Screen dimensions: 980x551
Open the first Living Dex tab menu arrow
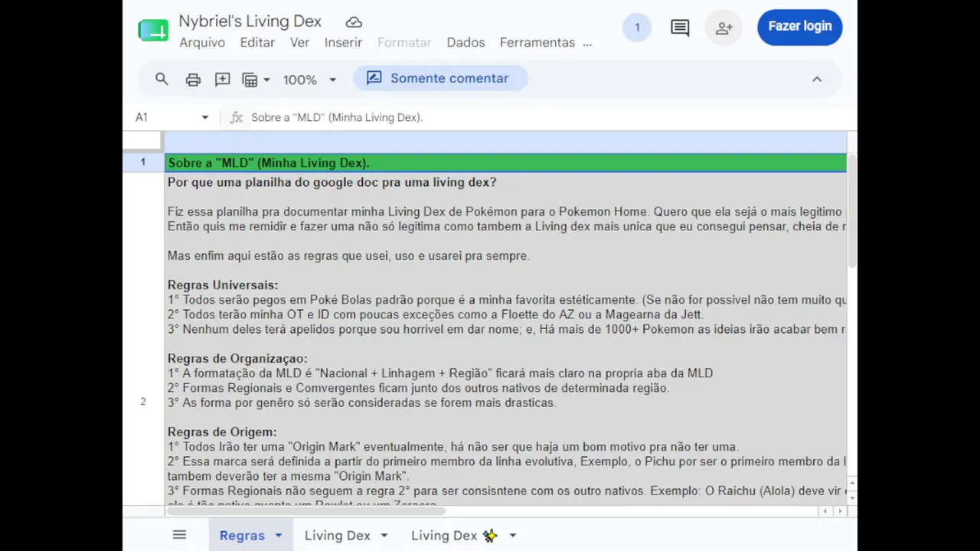[x=384, y=536]
